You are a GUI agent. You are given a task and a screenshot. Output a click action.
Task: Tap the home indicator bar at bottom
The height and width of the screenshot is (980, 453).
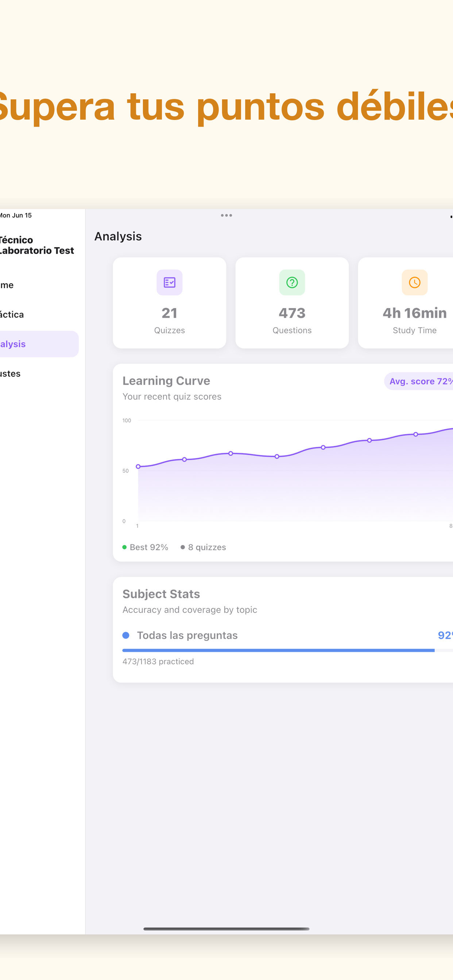pos(226,929)
